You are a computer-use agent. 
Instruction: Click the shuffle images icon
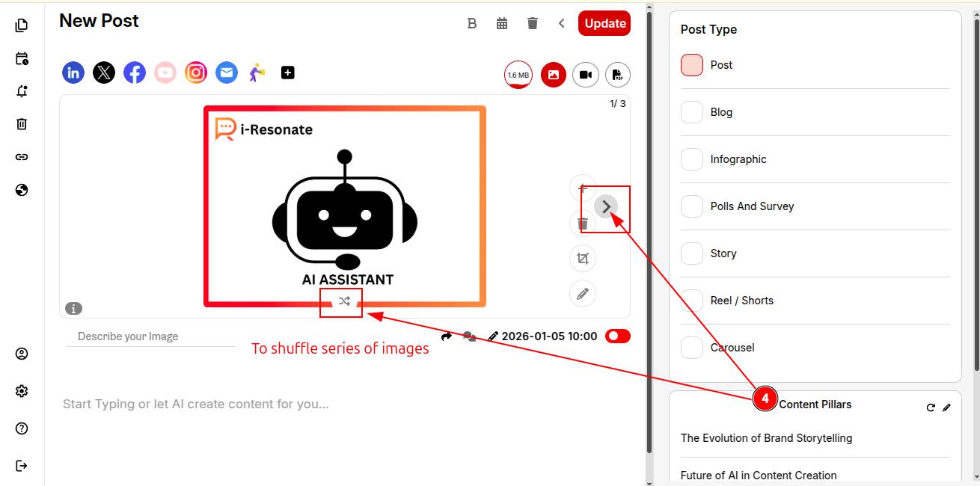pyautogui.click(x=343, y=301)
